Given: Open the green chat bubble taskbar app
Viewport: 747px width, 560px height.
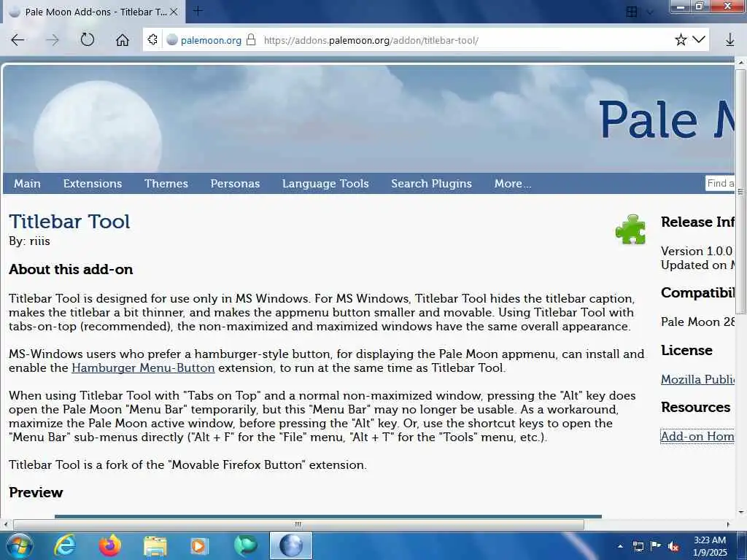Looking at the screenshot, I should coord(245,545).
